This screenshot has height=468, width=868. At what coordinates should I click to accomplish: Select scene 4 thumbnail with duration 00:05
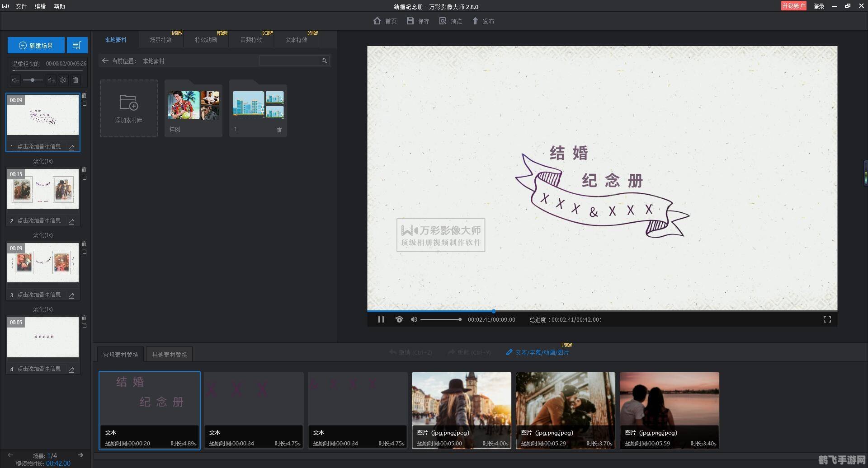(43, 337)
